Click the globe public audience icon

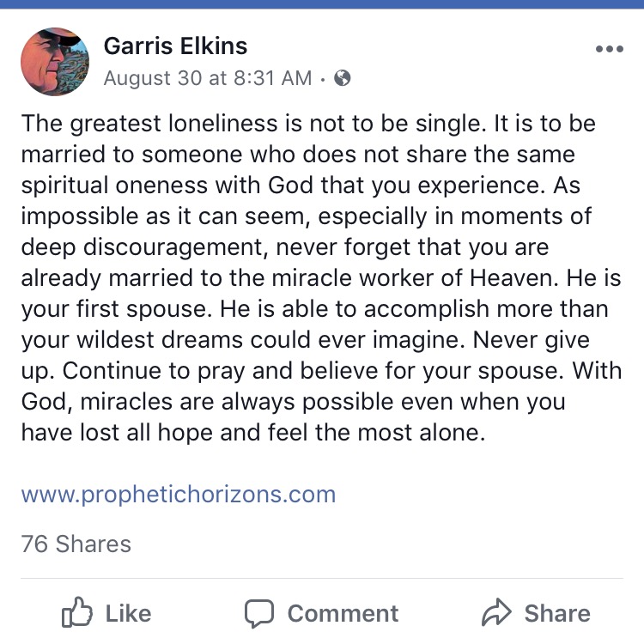point(342,79)
